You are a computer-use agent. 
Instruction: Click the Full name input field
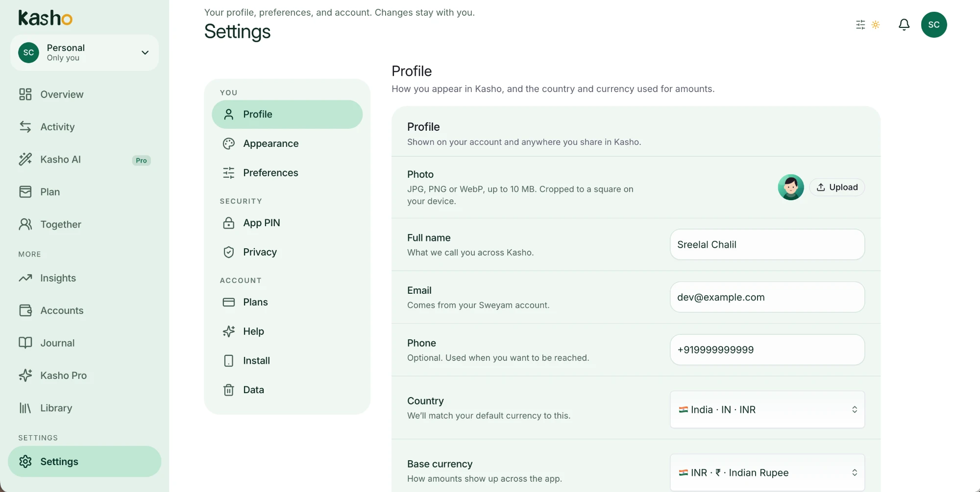click(x=767, y=245)
